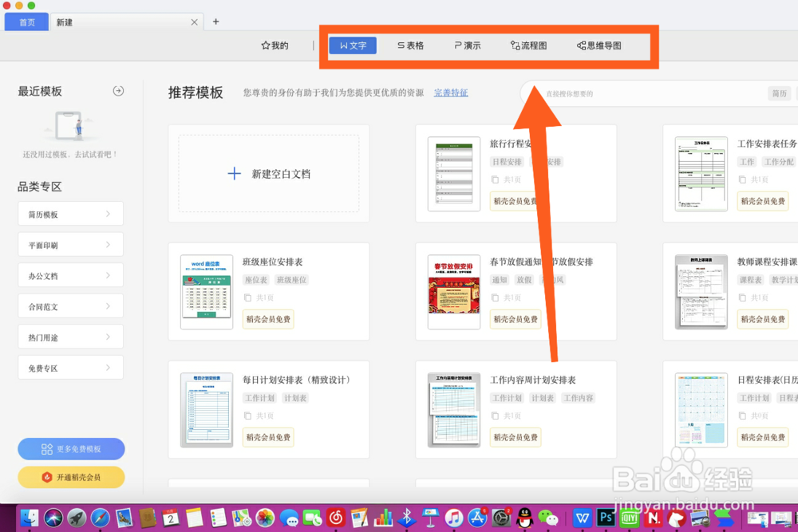This screenshot has height=532, width=798.
Task: Select the 文字 document type tab
Action: (x=353, y=45)
